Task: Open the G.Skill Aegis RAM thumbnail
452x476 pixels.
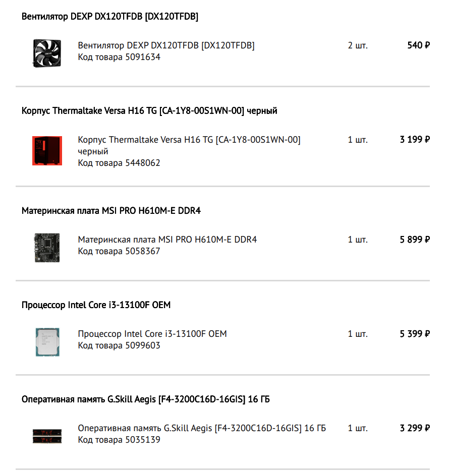Action: coord(47,436)
